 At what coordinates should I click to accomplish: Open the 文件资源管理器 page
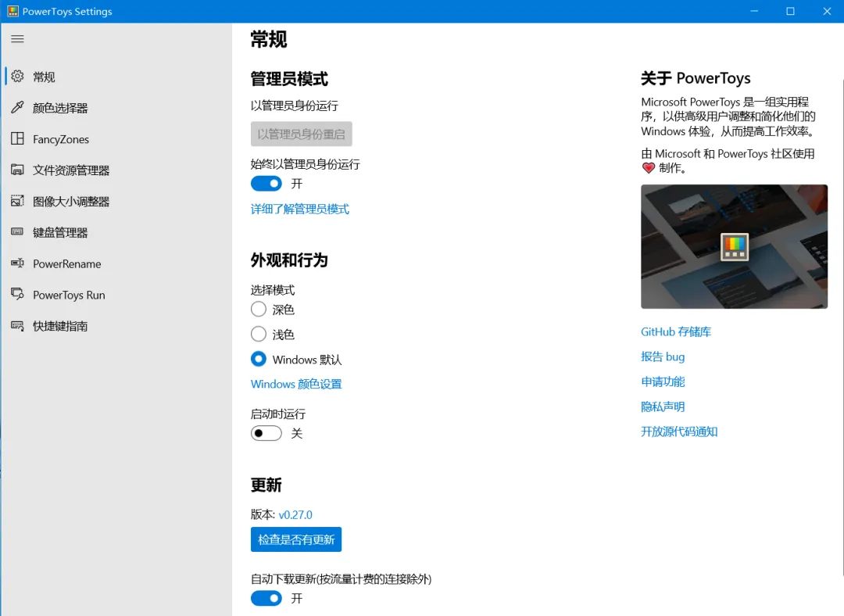point(71,170)
